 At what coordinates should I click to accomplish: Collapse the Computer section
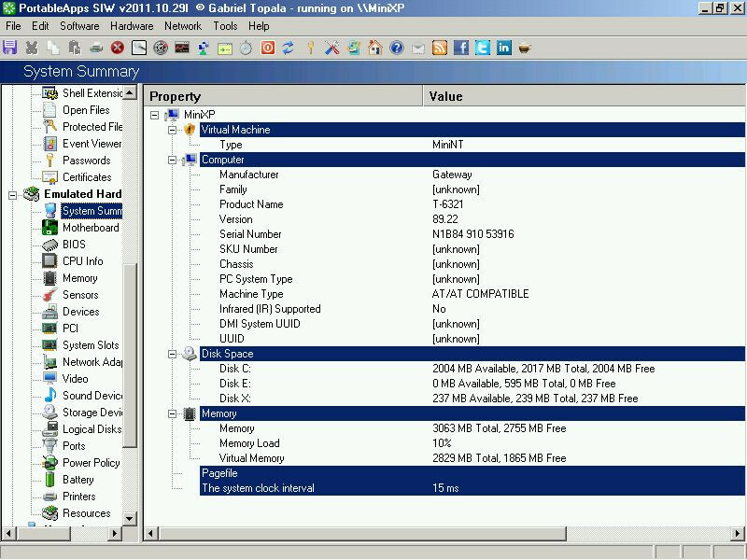tap(173, 160)
